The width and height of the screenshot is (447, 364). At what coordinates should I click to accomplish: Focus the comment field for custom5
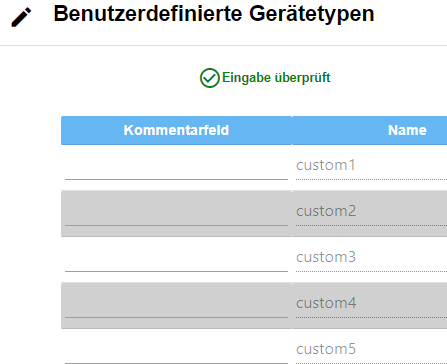[x=176, y=350]
